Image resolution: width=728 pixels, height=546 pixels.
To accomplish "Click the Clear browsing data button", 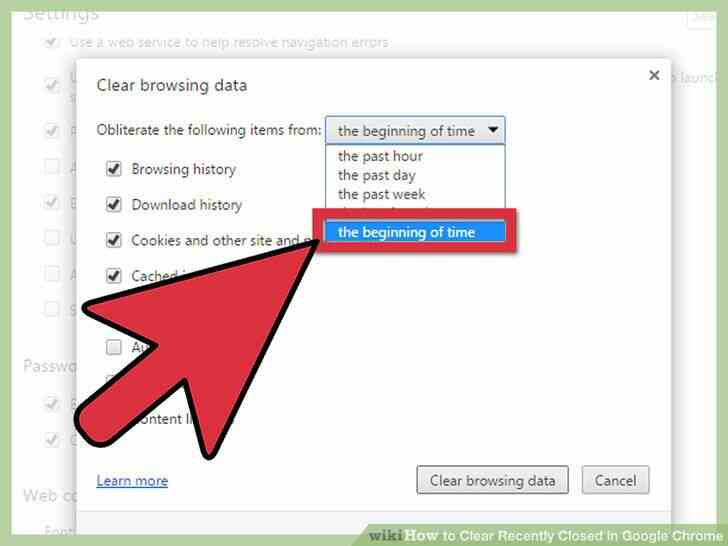I will [x=492, y=480].
